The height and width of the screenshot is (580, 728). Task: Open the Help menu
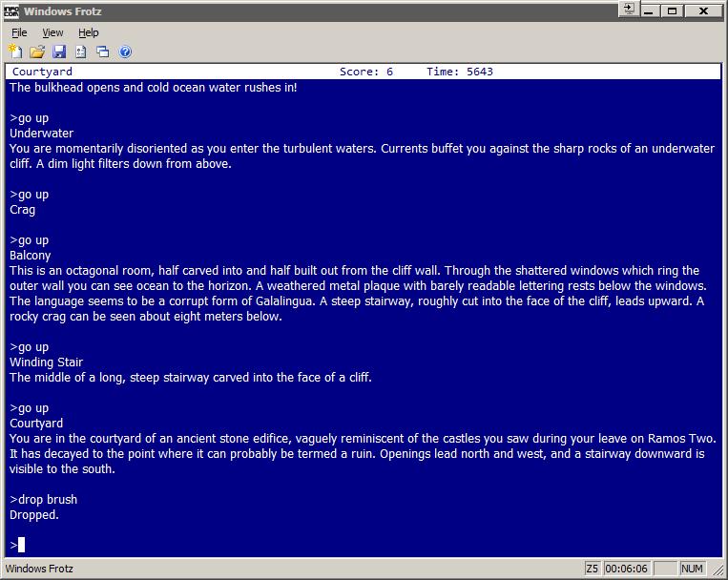click(88, 32)
